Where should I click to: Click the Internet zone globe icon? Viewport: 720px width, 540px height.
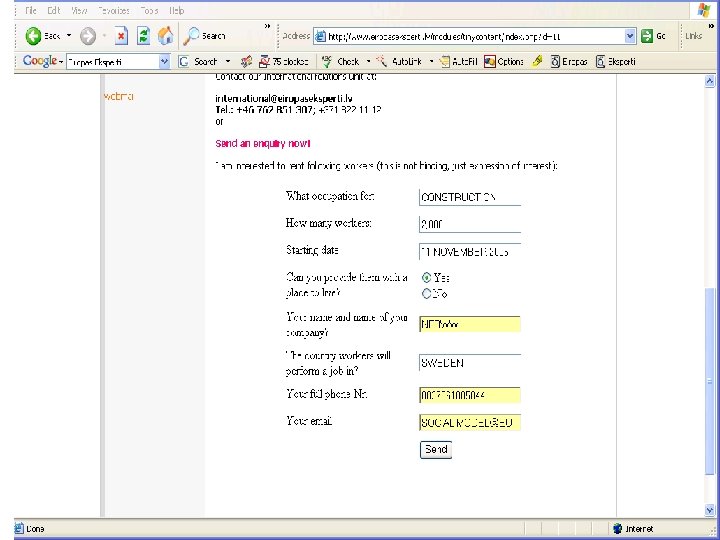click(x=618, y=529)
